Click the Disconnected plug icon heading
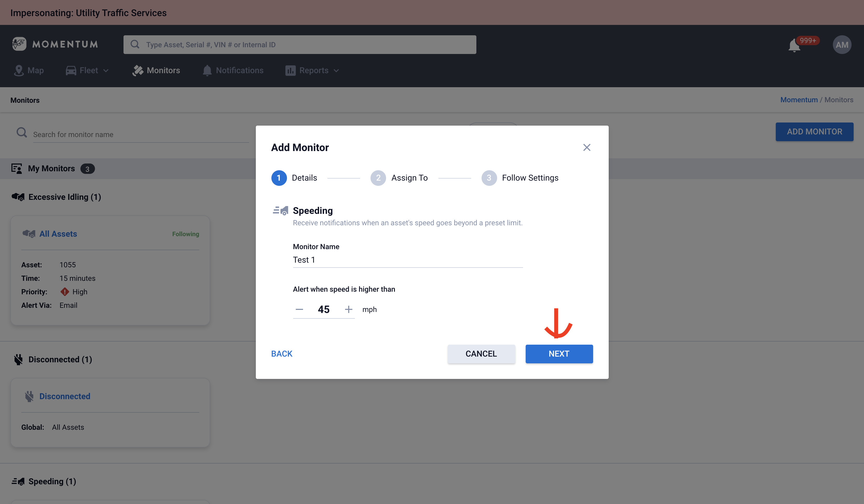 18,359
